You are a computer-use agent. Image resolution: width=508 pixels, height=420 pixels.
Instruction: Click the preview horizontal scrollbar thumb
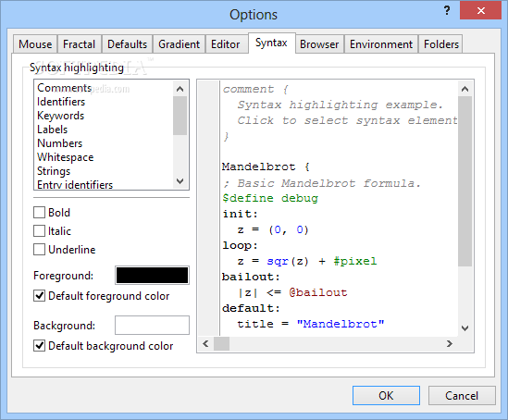[221, 343]
